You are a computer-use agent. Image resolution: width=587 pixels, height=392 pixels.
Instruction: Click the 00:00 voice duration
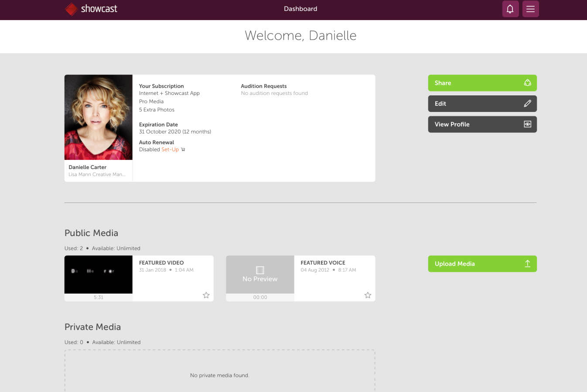[x=260, y=297]
